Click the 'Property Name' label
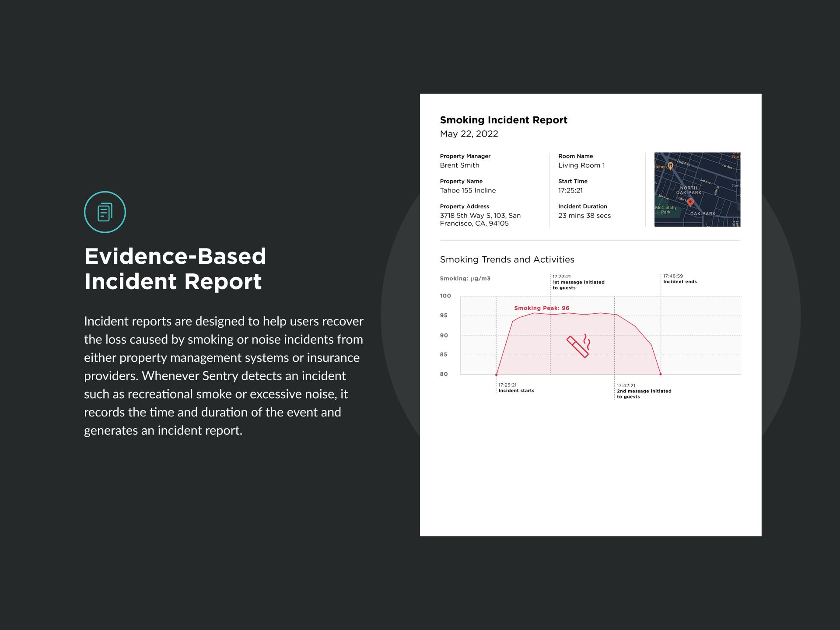The height and width of the screenshot is (630, 840). pos(461,181)
